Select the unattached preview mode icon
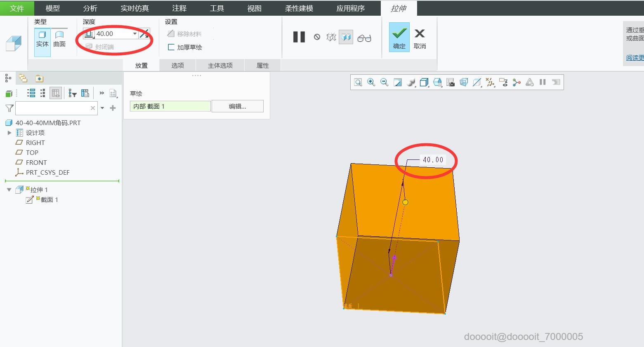Screen dimensions: 644x347 click(331, 37)
